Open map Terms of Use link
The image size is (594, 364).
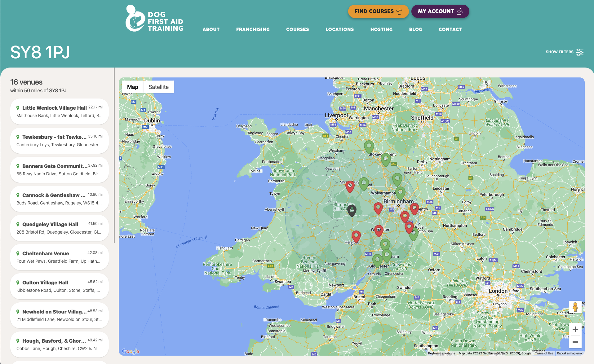point(544,353)
